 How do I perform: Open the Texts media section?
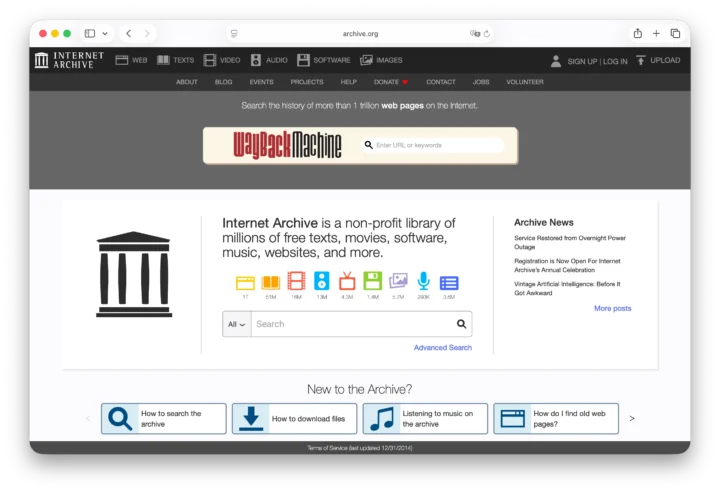click(175, 60)
